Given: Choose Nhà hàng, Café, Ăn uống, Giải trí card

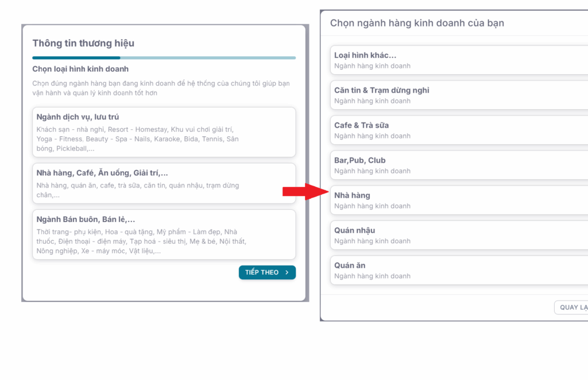Looking at the screenshot, I should click(x=164, y=183).
